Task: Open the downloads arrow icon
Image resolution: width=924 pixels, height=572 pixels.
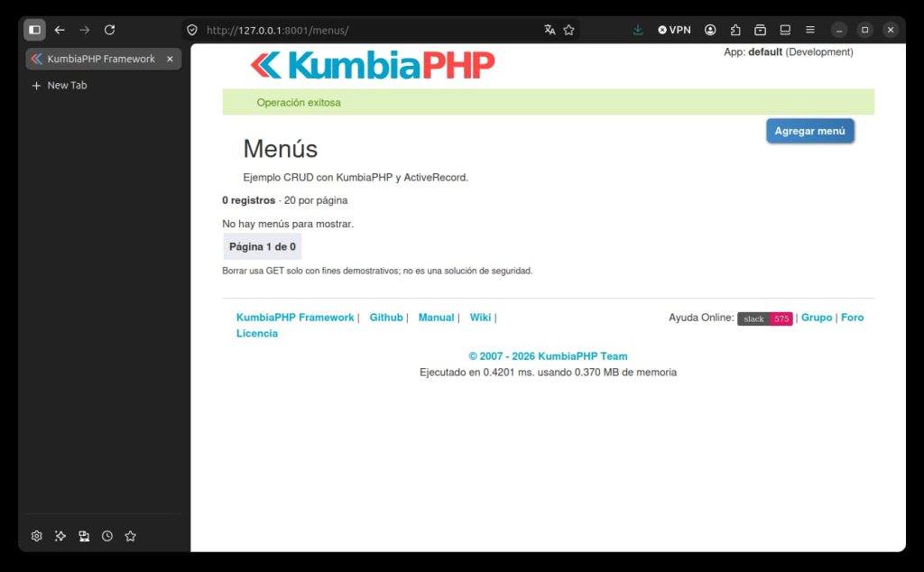Action: [x=638, y=30]
